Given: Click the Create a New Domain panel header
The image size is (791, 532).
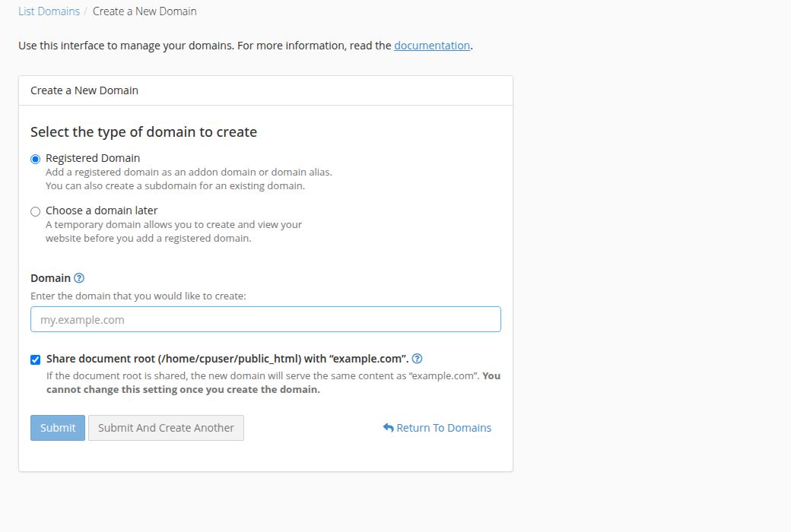Looking at the screenshot, I should click(x=265, y=90).
